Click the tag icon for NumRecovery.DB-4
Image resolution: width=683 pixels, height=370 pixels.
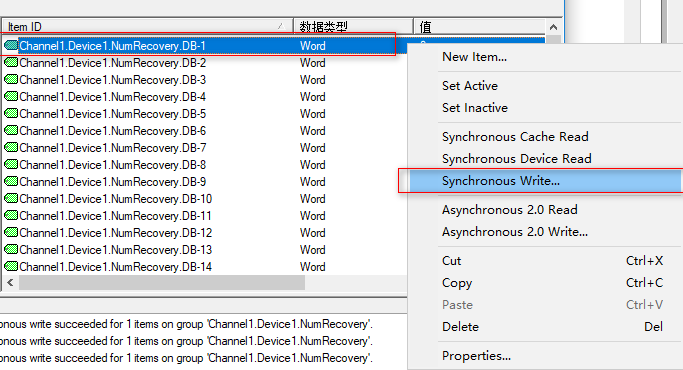tap(11, 96)
